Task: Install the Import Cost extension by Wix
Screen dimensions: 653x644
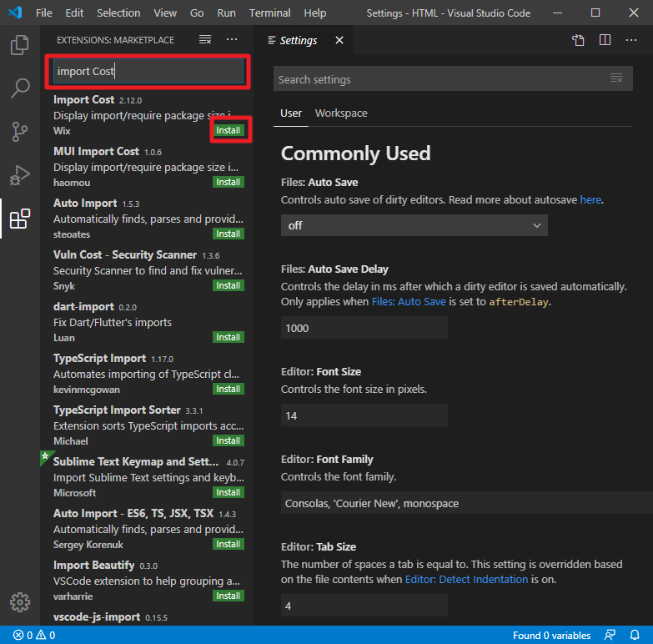Action: (229, 130)
